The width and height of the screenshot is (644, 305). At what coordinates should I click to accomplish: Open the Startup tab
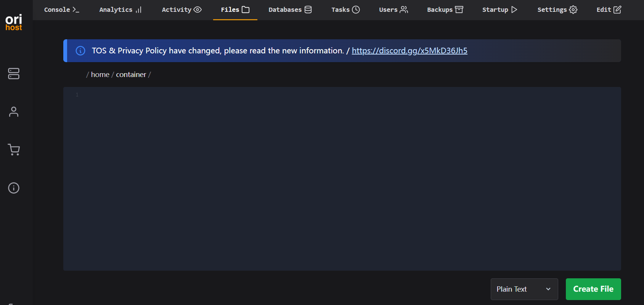click(x=499, y=10)
